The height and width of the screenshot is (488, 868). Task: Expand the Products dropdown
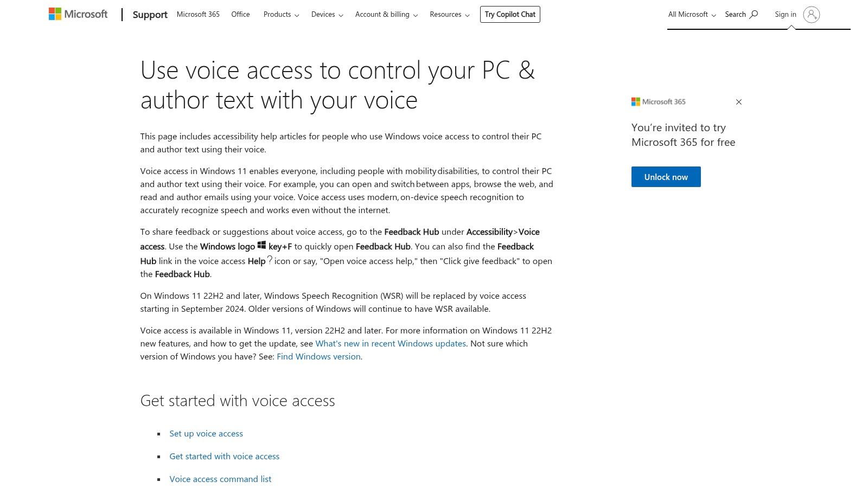280,15
